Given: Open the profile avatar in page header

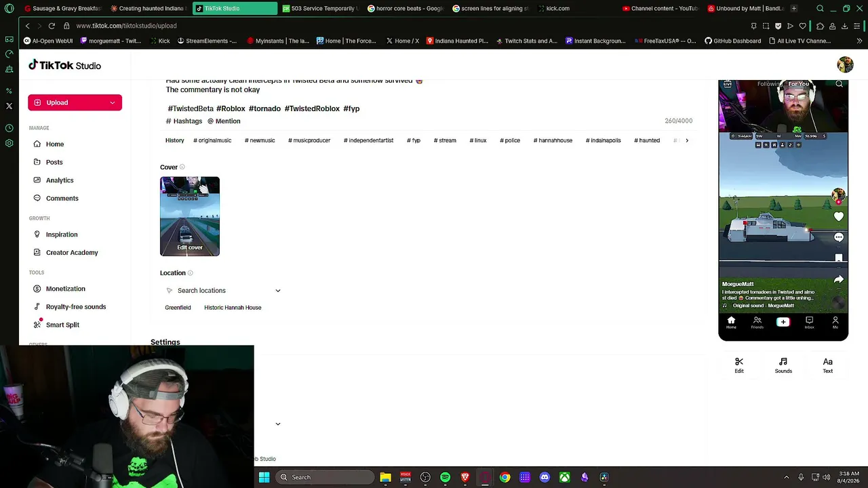Looking at the screenshot, I should (x=845, y=65).
